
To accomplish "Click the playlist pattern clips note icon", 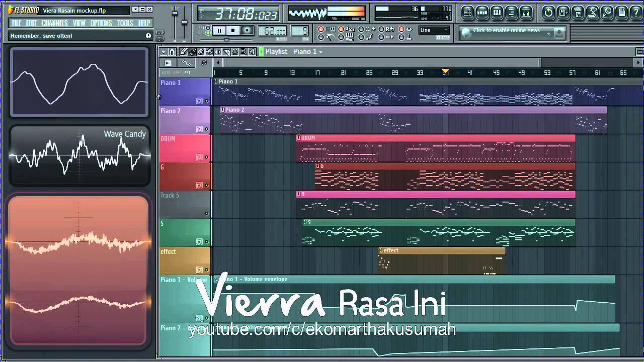I will (204, 63).
